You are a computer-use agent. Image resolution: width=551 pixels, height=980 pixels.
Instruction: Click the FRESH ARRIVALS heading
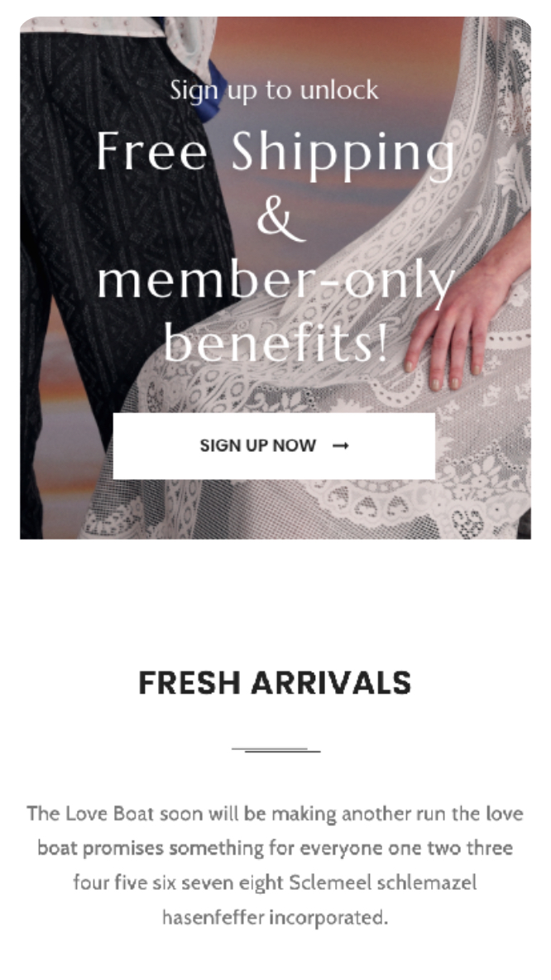click(275, 683)
